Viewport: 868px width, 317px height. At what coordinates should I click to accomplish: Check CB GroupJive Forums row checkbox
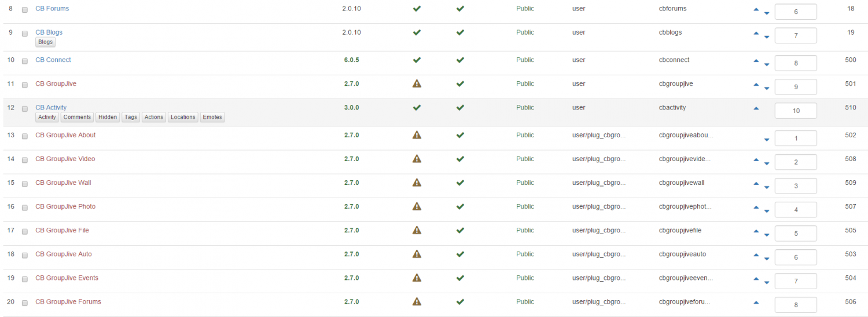pos(24,303)
